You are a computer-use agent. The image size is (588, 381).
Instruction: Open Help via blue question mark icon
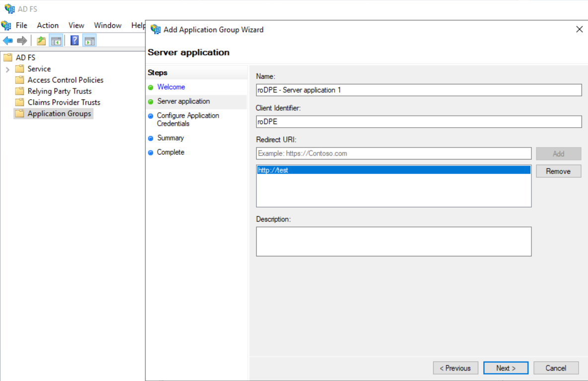74,41
